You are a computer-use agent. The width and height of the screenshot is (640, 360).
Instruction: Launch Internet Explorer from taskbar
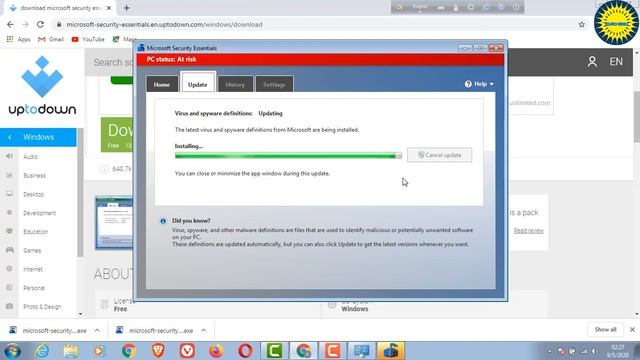pyautogui.click(x=42, y=351)
